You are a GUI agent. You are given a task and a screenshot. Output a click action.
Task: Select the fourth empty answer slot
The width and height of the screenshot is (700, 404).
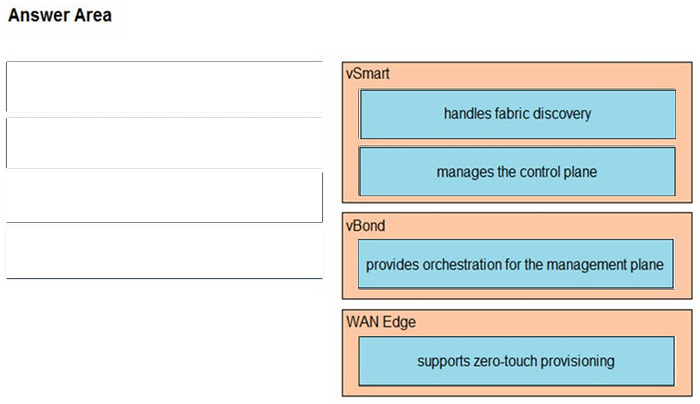coord(164,251)
